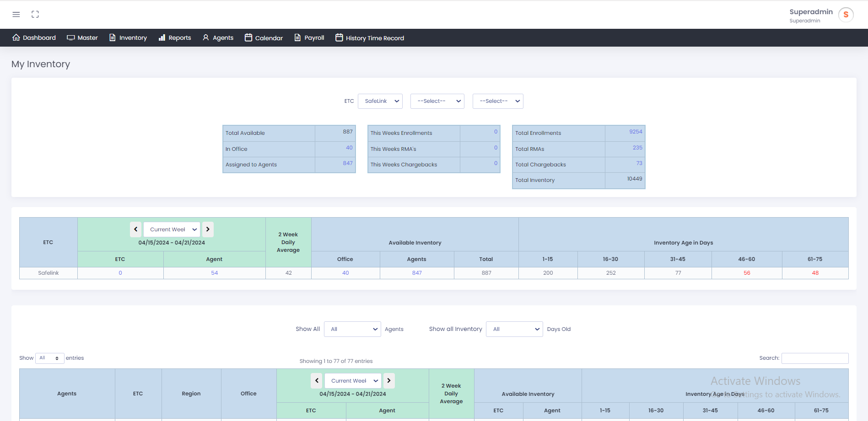Go to next week in ETC summary table
The image size is (868, 421).
[208, 229]
